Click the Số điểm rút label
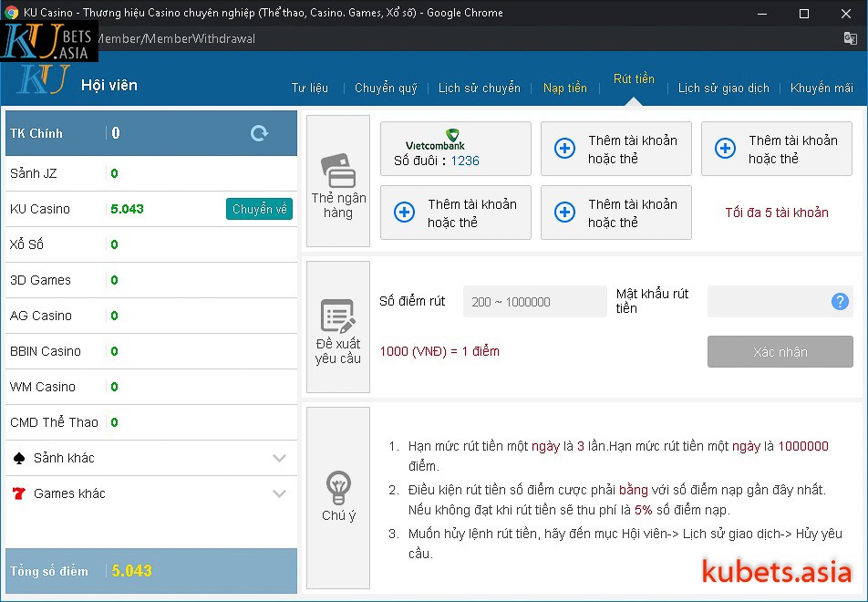868x602 pixels. [412, 301]
